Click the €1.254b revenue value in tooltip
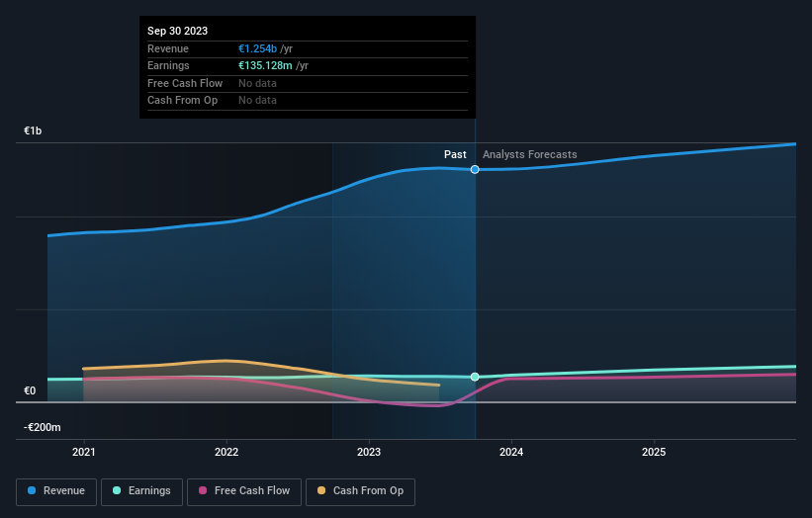This screenshot has height=518, width=812. [x=257, y=48]
